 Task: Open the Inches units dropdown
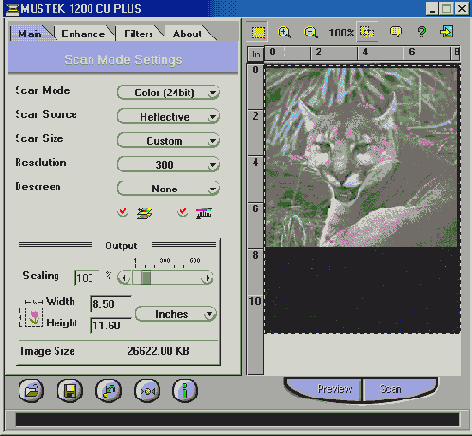tap(176, 314)
